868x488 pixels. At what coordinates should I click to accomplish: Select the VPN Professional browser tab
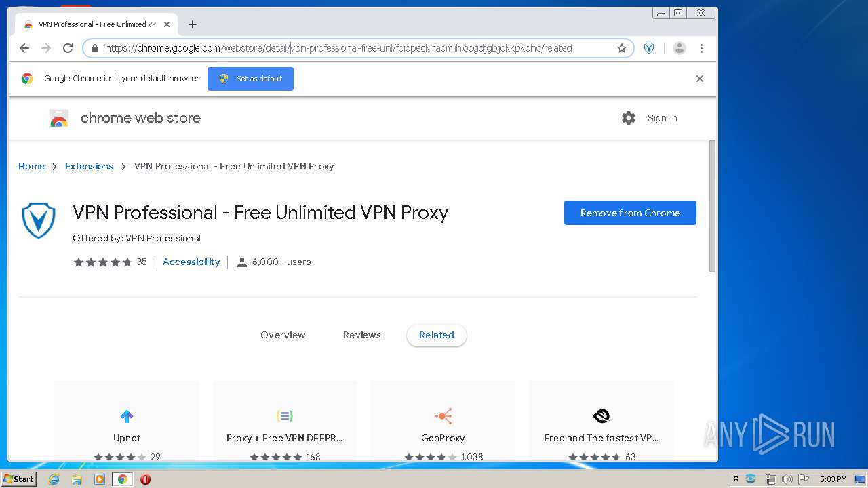tap(95, 24)
